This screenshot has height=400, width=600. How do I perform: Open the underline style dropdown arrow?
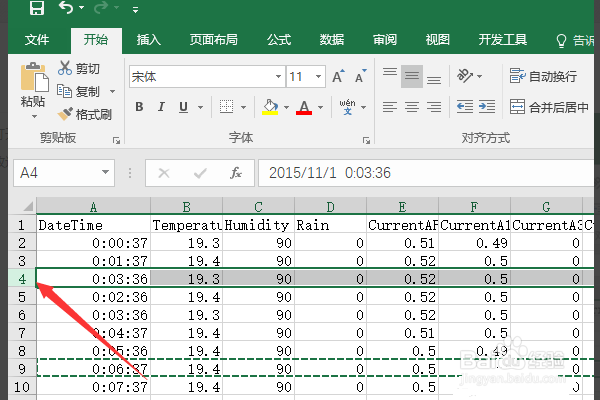(200, 107)
